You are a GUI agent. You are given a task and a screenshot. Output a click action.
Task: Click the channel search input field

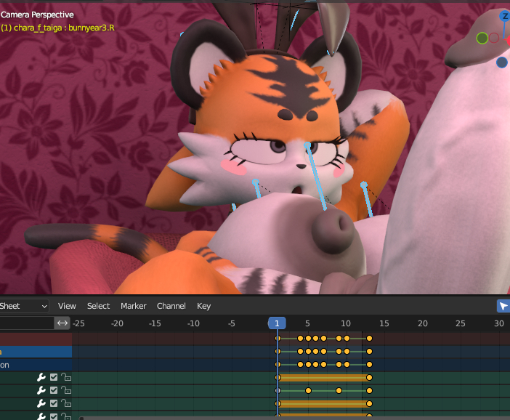(x=26, y=323)
